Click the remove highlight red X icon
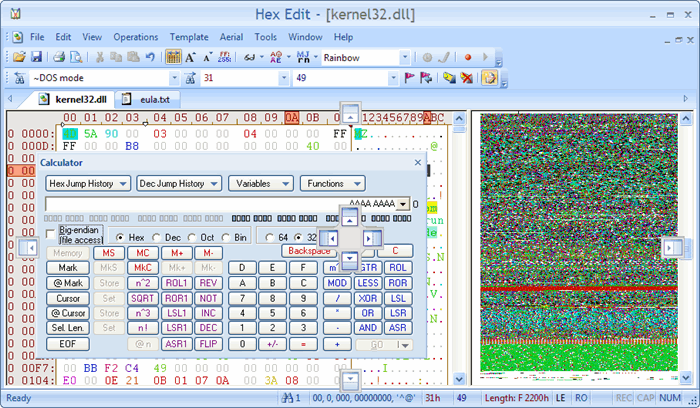This screenshot has height=408, width=700. coord(467,78)
